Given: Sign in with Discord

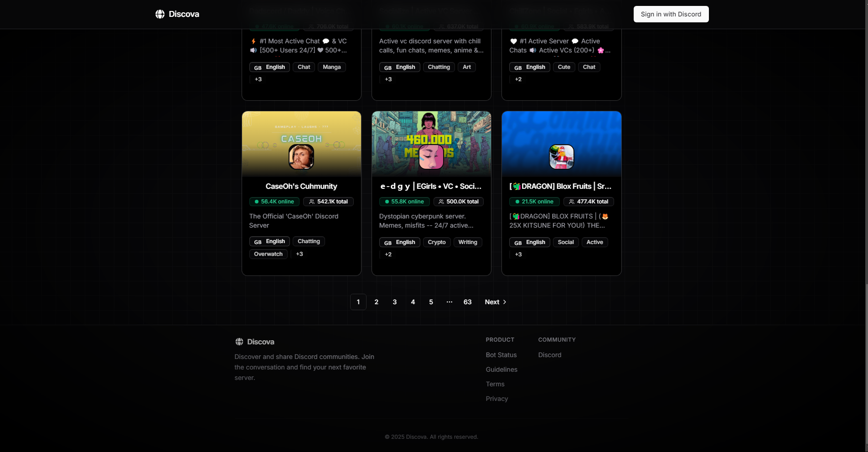Looking at the screenshot, I should coord(671,14).
